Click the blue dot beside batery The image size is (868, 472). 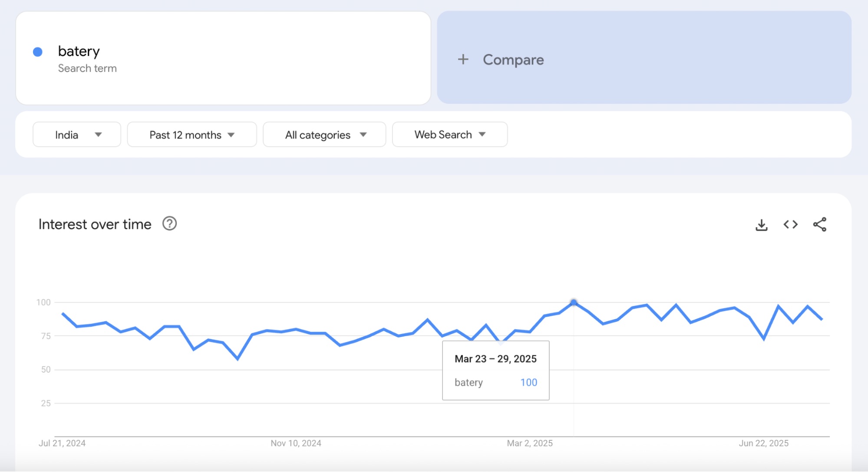(x=38, y=52)
